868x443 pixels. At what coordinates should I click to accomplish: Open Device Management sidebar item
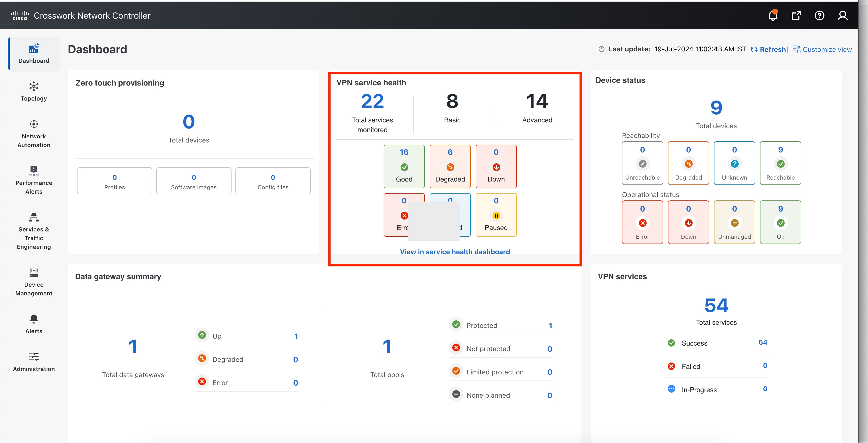[34, 282]
